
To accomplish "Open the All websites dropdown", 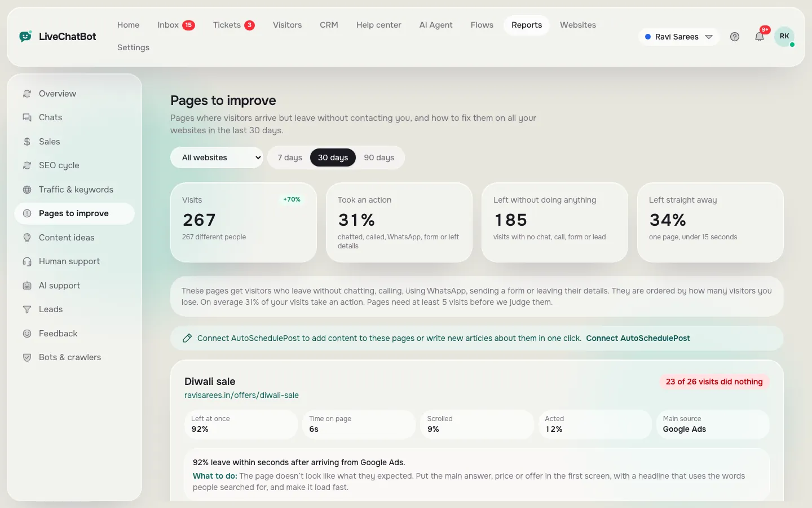I will point(217,157).
